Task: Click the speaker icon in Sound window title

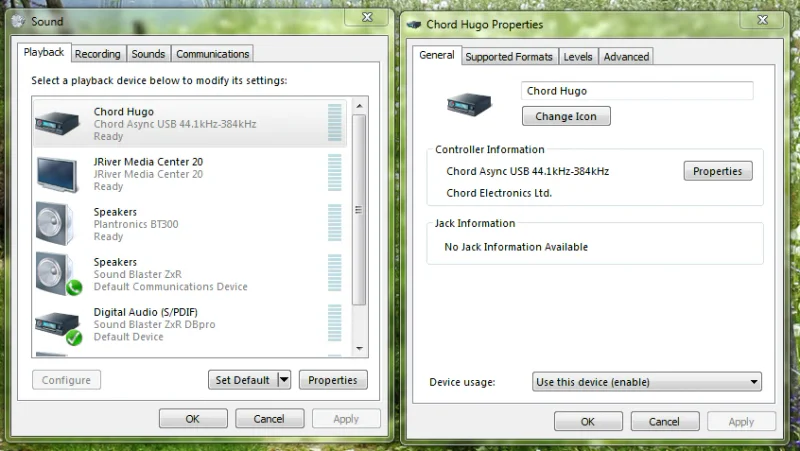Action: click(x=18, y=21)
